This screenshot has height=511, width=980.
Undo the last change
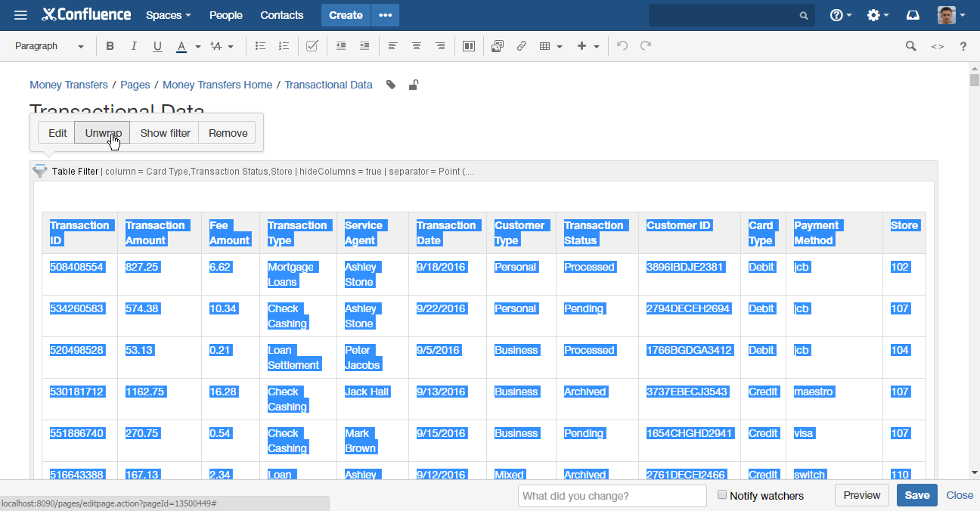coord(622,46)
